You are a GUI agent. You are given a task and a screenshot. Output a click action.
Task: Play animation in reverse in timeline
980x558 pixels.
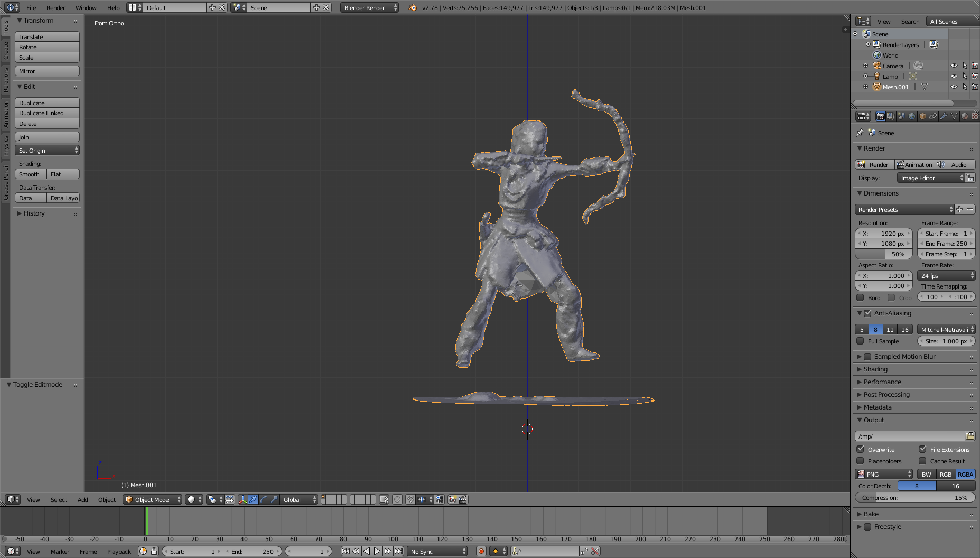(x=367, y=551)
